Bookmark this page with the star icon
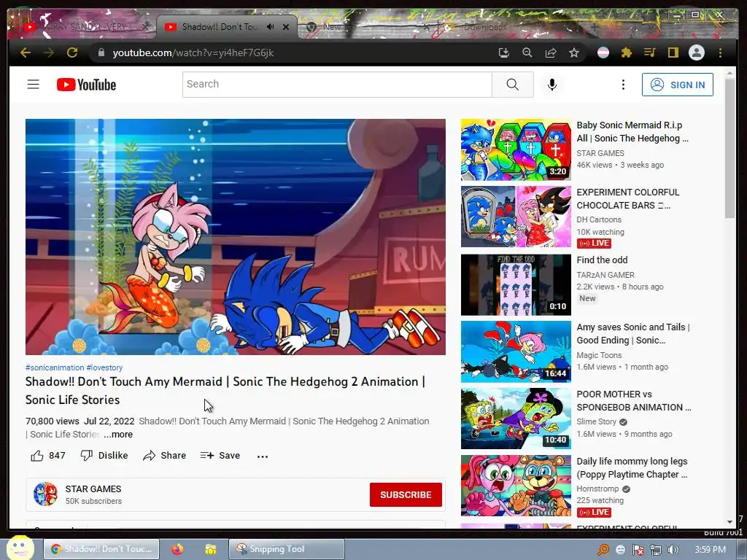 pos(574,52)
